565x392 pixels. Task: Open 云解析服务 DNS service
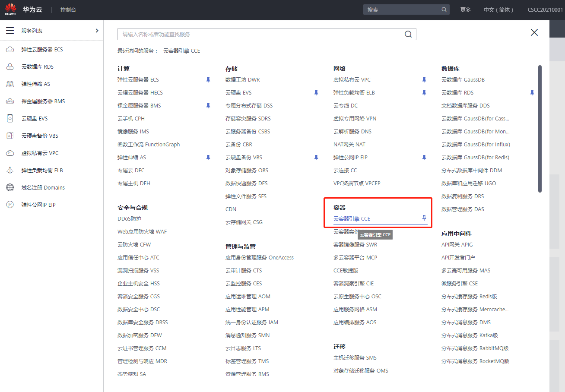352,132
